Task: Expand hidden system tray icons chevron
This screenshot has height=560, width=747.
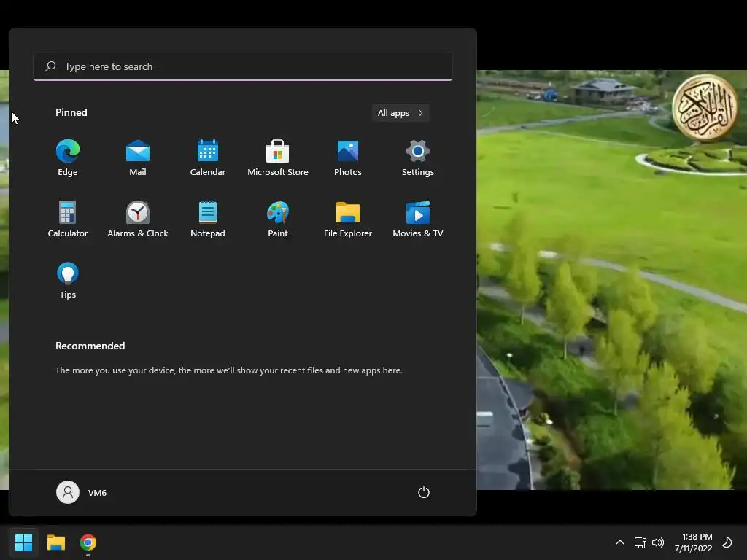Action: [620, 542]
